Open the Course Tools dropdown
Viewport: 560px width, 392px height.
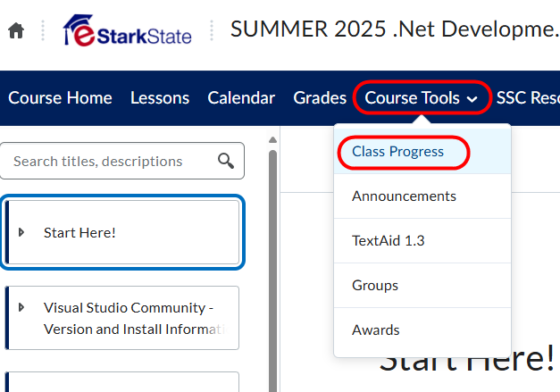click(422, 98)
